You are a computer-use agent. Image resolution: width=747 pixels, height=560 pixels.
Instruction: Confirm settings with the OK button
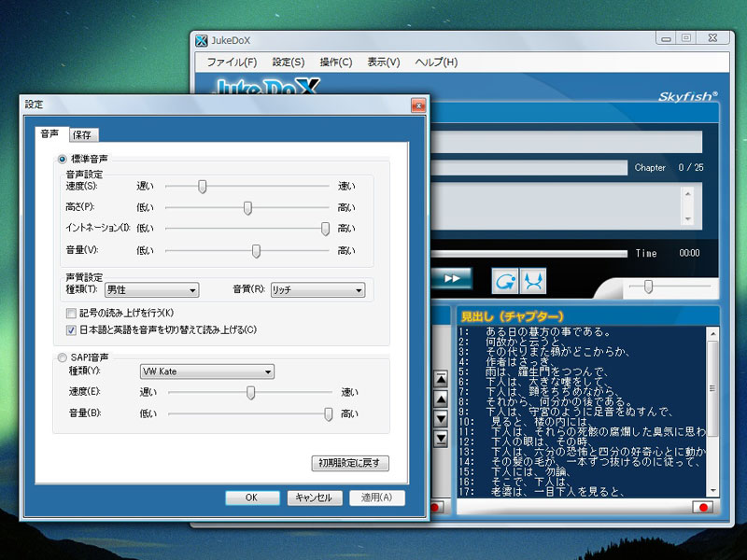[252, 497]
